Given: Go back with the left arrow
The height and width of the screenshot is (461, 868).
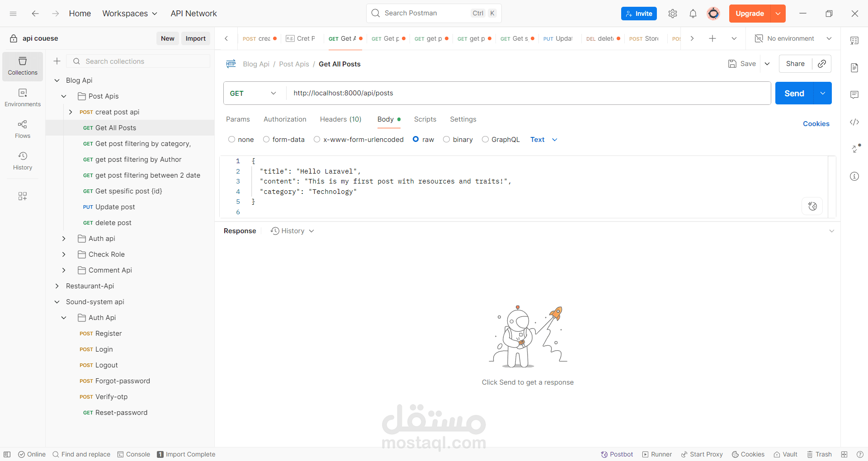Looking at the screenshot, I should (x=35, y=14).
